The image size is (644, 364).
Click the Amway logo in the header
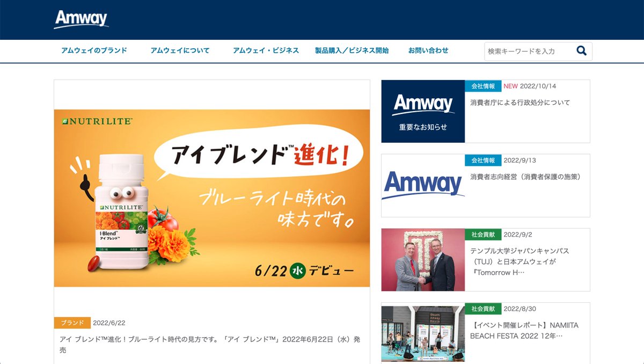coord(82,19)
